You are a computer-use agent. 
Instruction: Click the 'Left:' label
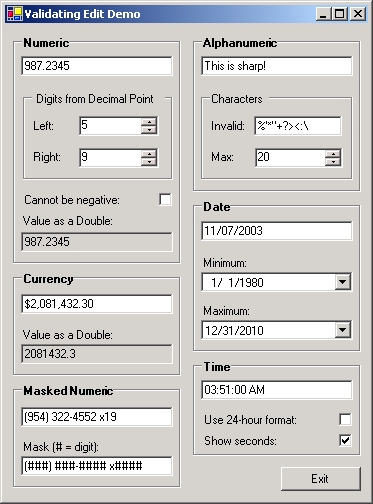[x=43, y=126]
